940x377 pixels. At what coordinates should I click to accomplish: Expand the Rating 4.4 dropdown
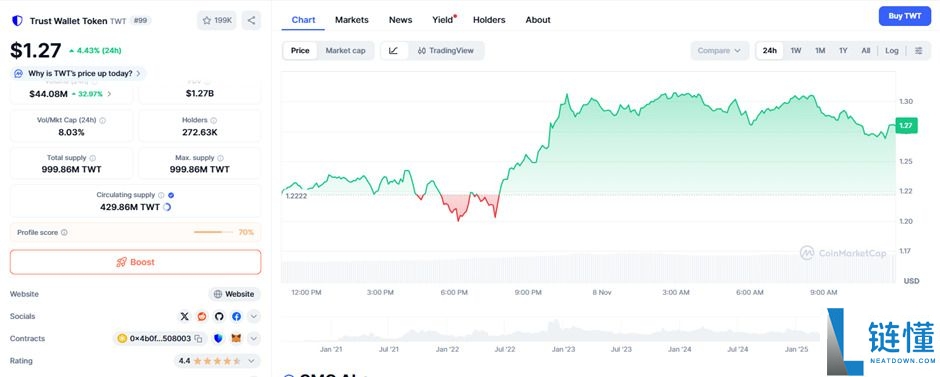click(x=218, y=361)
